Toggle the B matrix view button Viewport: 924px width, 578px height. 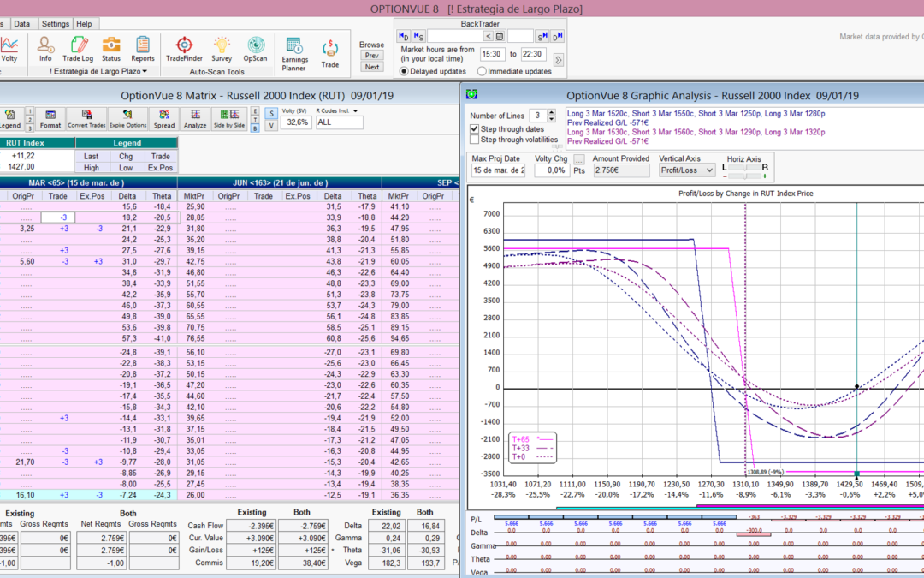tap(255, 128)
